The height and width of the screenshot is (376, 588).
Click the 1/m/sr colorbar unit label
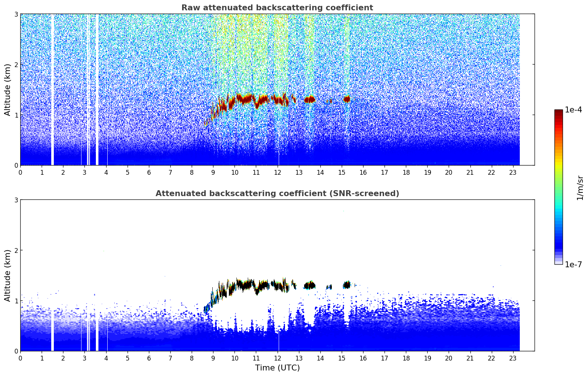click(580, 188)
